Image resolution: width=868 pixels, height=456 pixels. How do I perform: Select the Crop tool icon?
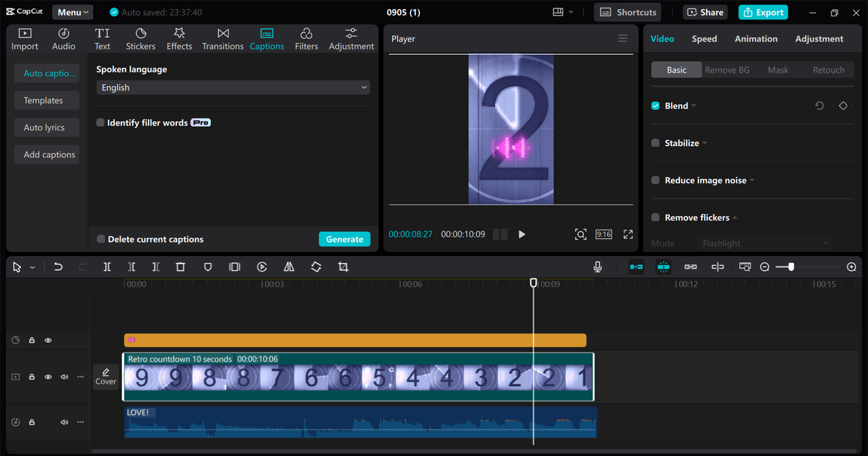click(343, 267)
